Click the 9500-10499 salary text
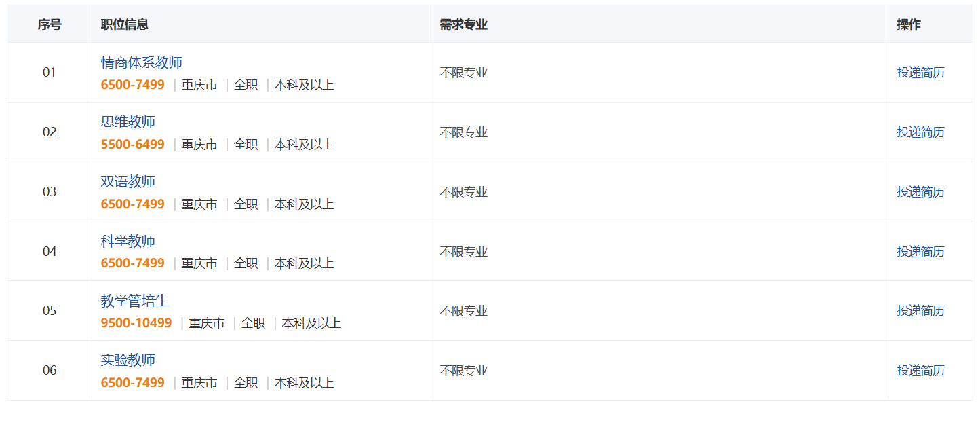This screenshot has height=425, width=980. click(136, 323)
